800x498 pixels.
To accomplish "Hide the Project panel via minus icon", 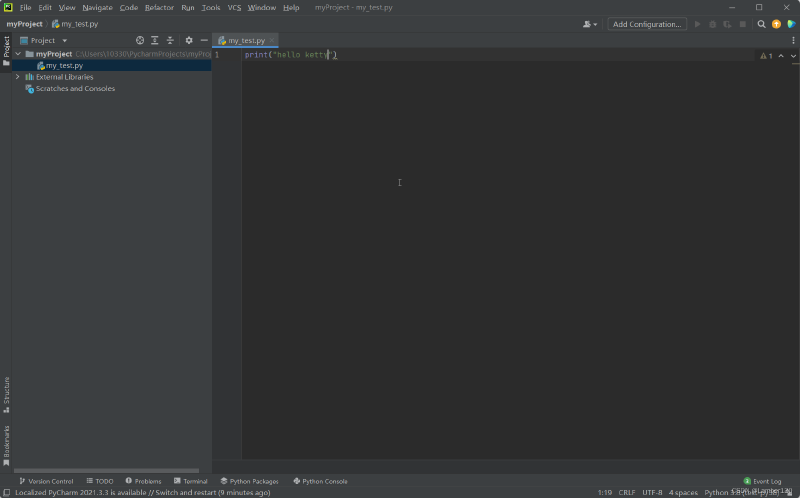I will pos(204,40).
